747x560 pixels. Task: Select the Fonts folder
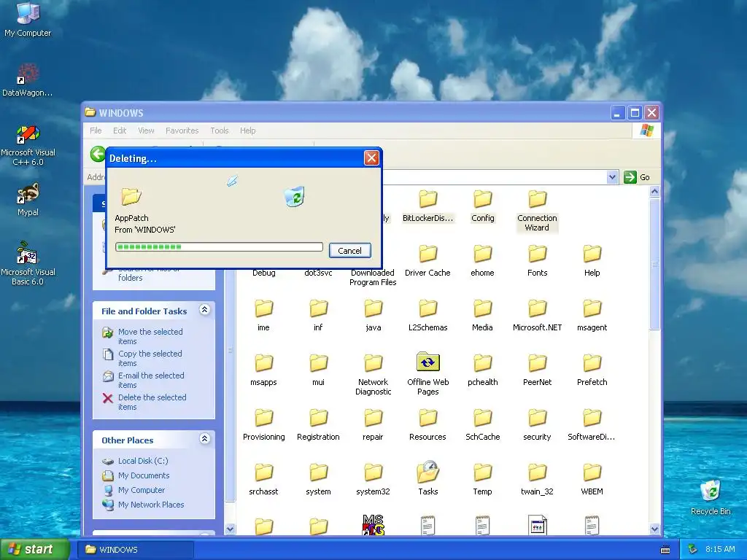[x=538, y=260]
